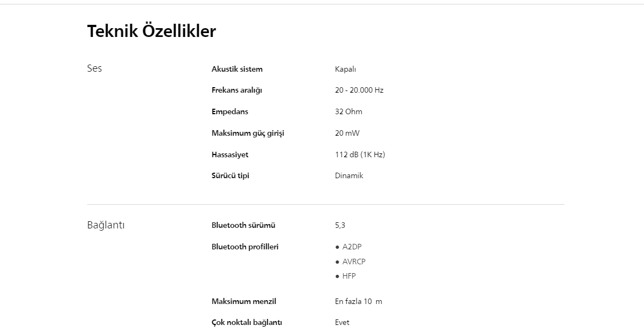The image size is (644, 336).
Task: Select the 112 dB (1K Hz) value
Action: click(x=360, y=154)
